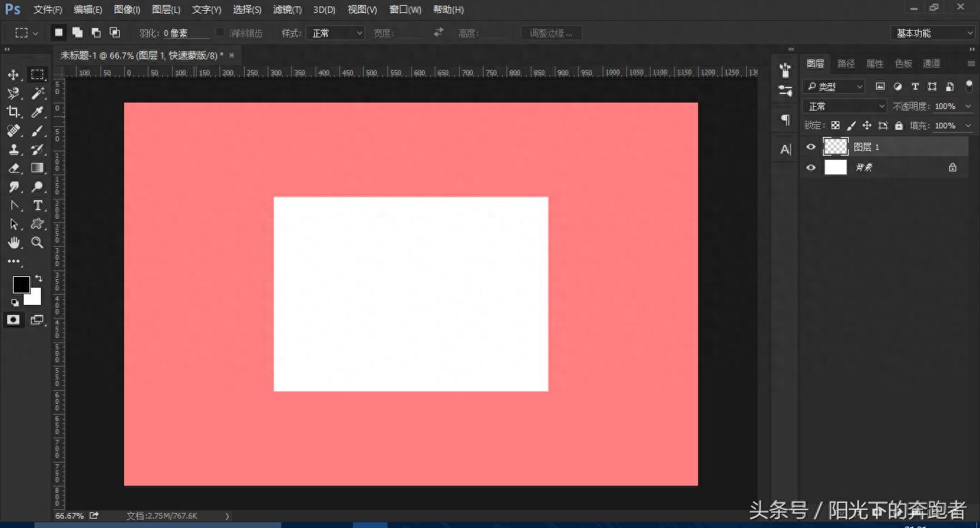The width and height of the screenshot is (980, 528).
Task: Change the screen mode
Action: point(37,320)
